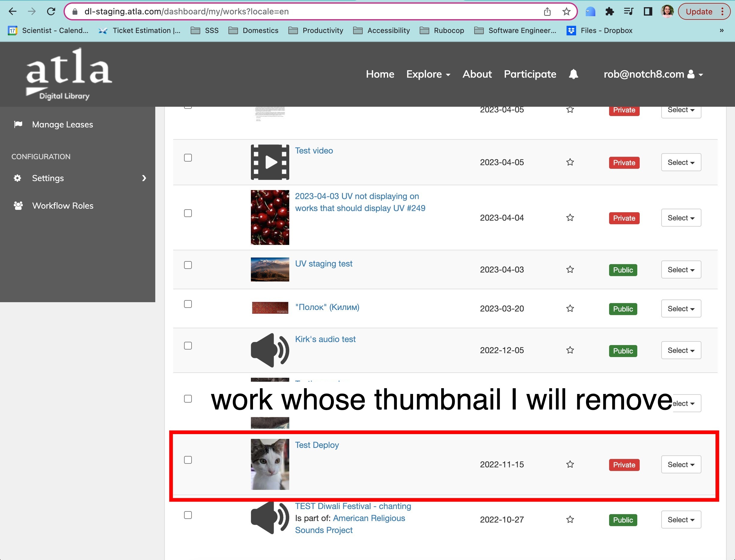Image resolution: width=735 pixels, height=560 pixels.
Task: Go to Manage Leases in sidebar
Action: [x=62, y=125]
